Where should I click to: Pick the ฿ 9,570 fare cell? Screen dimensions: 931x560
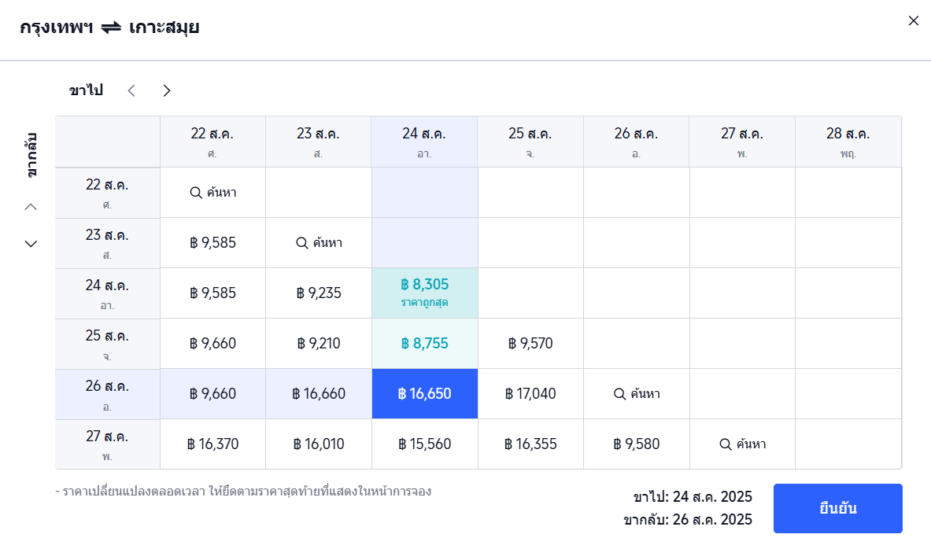pos(530,343)
